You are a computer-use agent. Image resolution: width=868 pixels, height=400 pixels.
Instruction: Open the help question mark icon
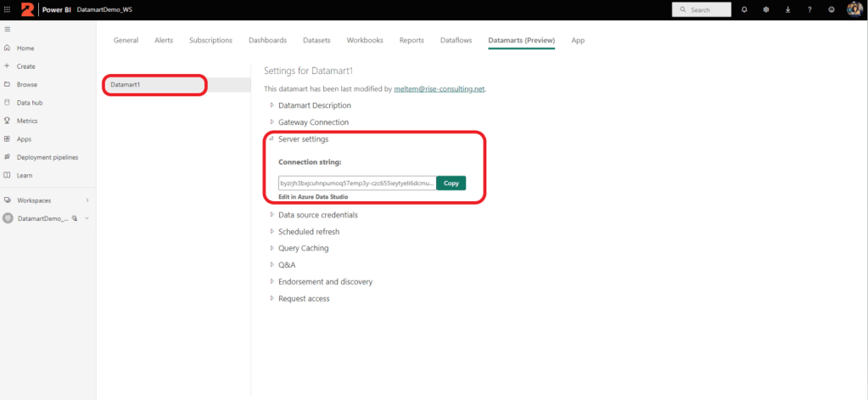click(809, 9)
